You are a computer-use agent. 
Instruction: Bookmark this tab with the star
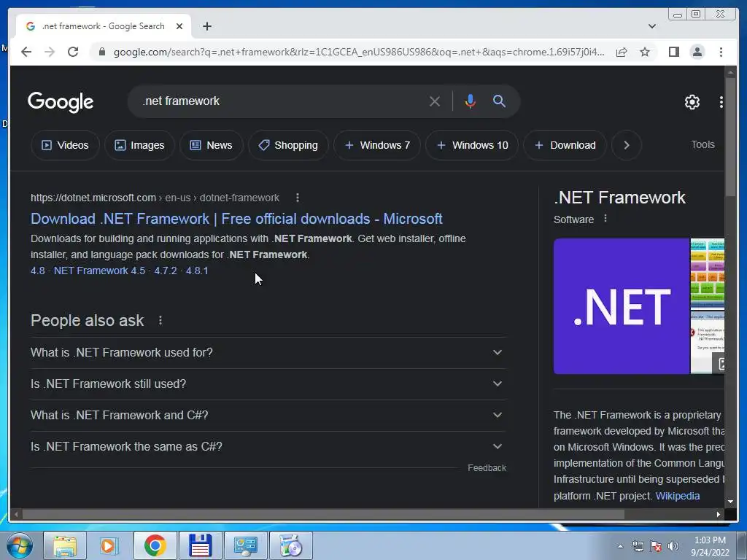(x=645, y=52)
